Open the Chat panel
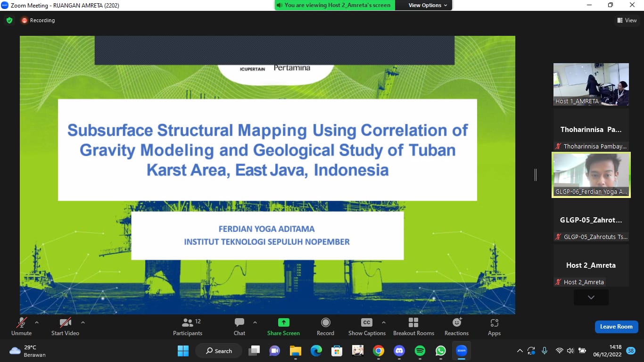The image size is (644, 362). tap(239, 327)
